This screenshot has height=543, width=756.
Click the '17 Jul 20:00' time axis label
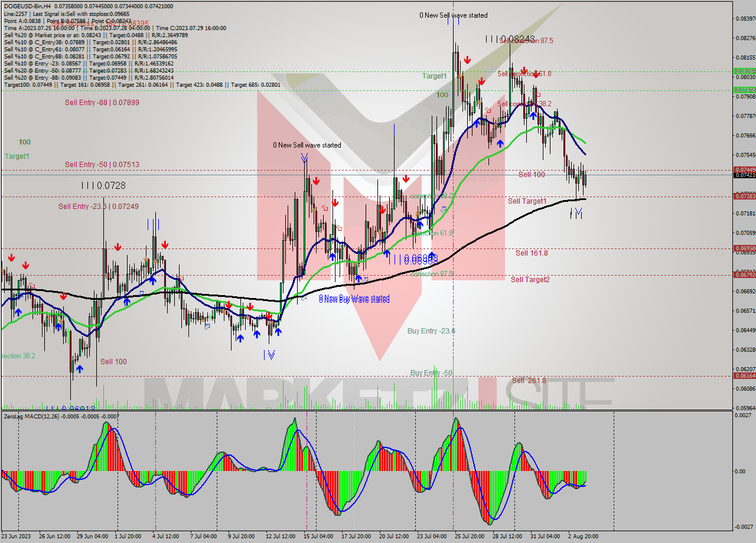pos(356,537)
